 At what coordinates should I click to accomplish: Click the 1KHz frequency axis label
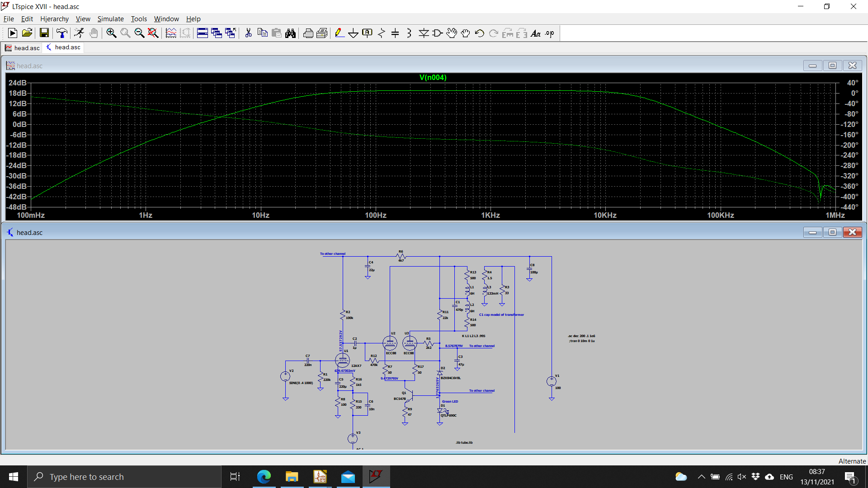coord(491,215)
